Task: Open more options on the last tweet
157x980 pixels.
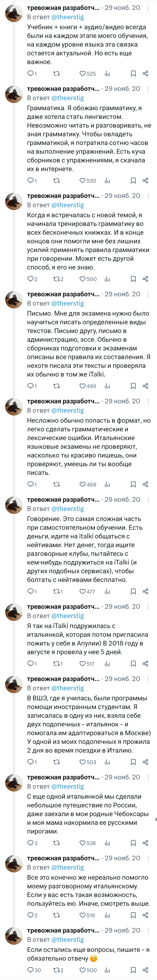Action: pos(148,930)
